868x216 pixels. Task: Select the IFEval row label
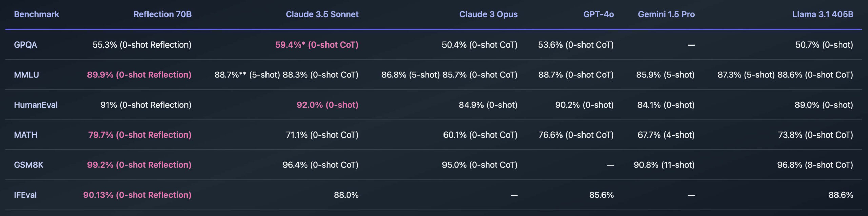click(x=25, y=195)
